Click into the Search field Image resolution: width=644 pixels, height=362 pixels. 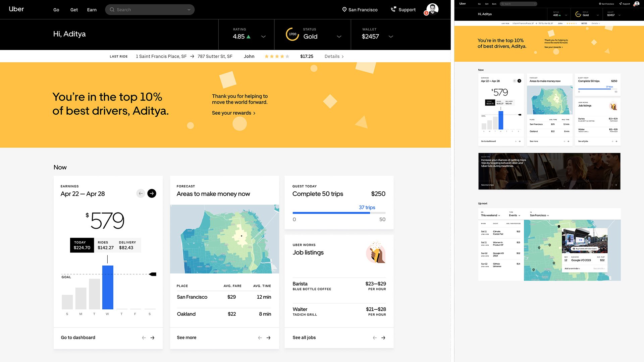150,10
